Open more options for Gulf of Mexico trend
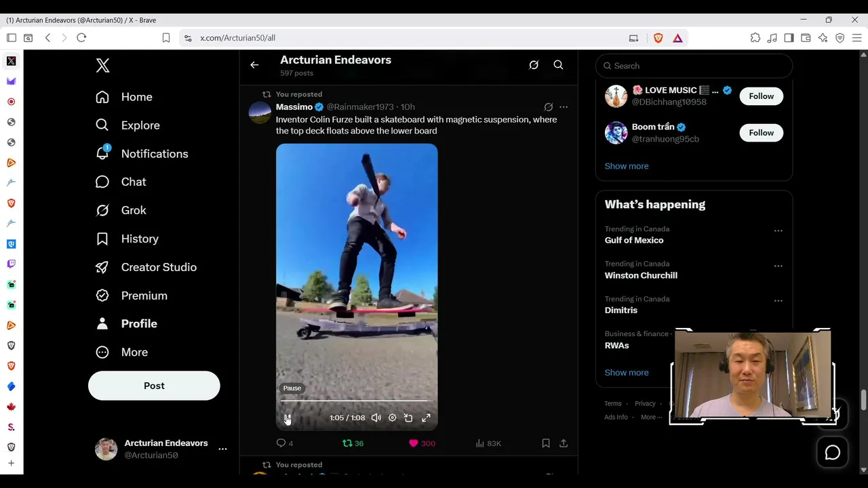Image resolution: width=868 pixels, height=488 pixels. [778, 230]
